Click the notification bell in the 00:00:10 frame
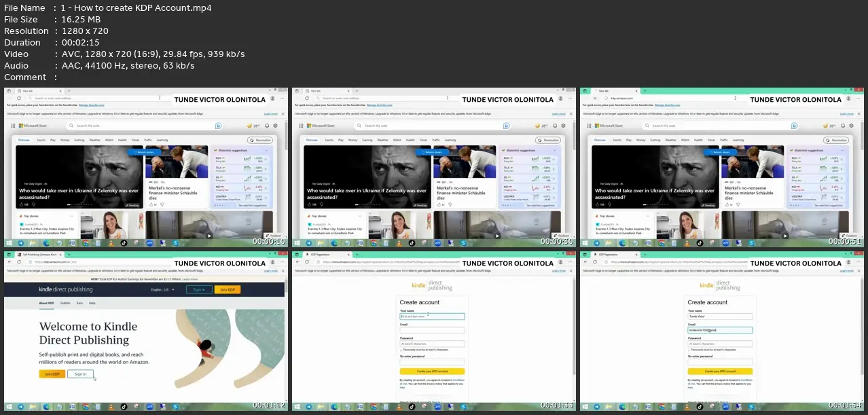 266,126
